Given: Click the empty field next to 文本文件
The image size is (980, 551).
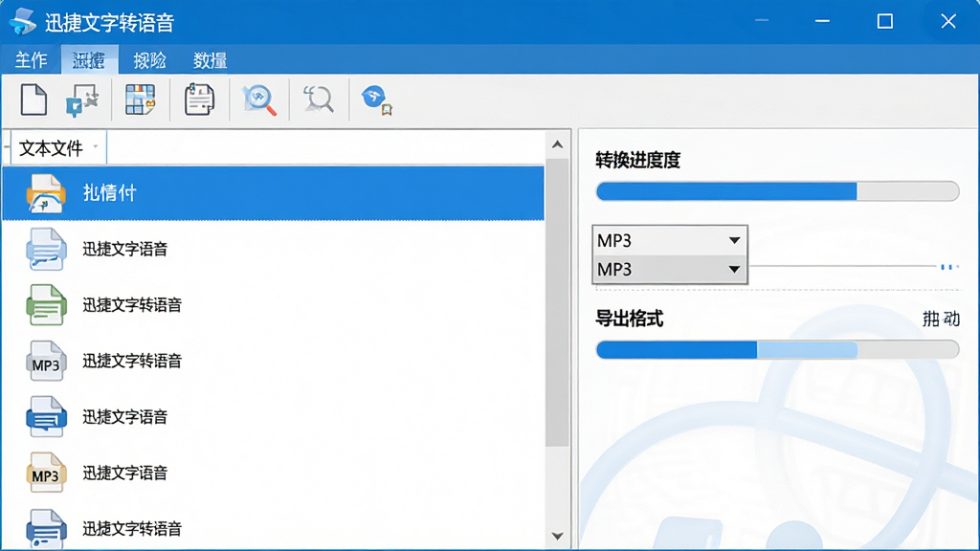Looking at the screenshot, I should tap(325, 148).
